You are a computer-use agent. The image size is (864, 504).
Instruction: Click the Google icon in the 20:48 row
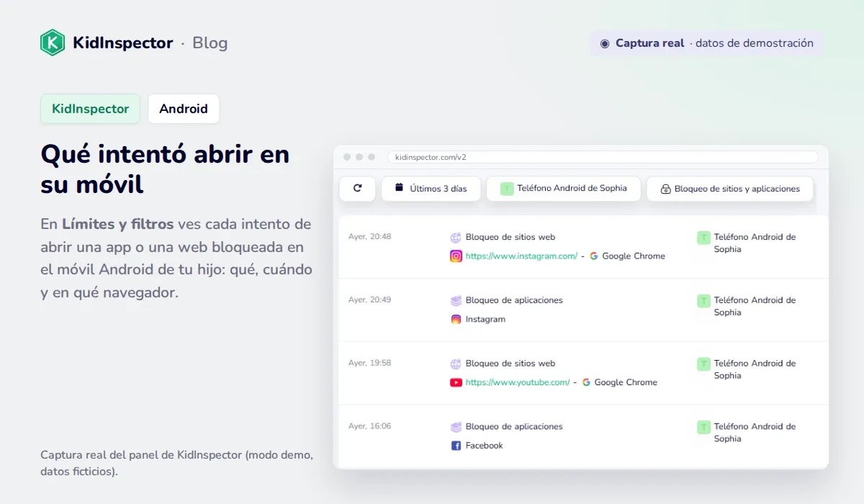coord(594,256)
